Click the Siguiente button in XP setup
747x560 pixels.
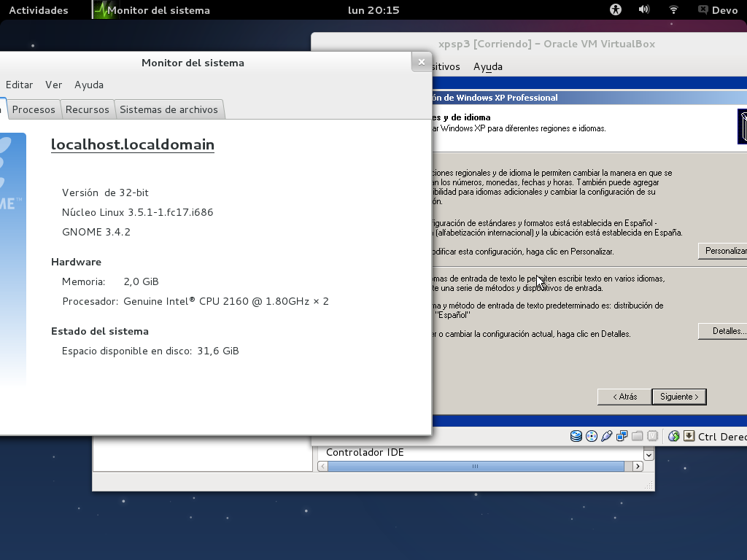pyautogui.click(x=679, y=397)
